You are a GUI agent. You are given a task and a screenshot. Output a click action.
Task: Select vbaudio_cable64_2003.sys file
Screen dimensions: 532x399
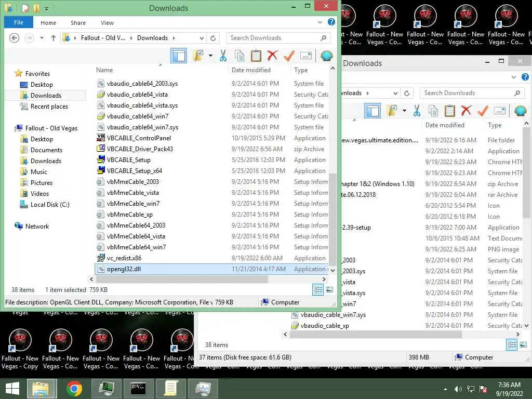[142, 84]
